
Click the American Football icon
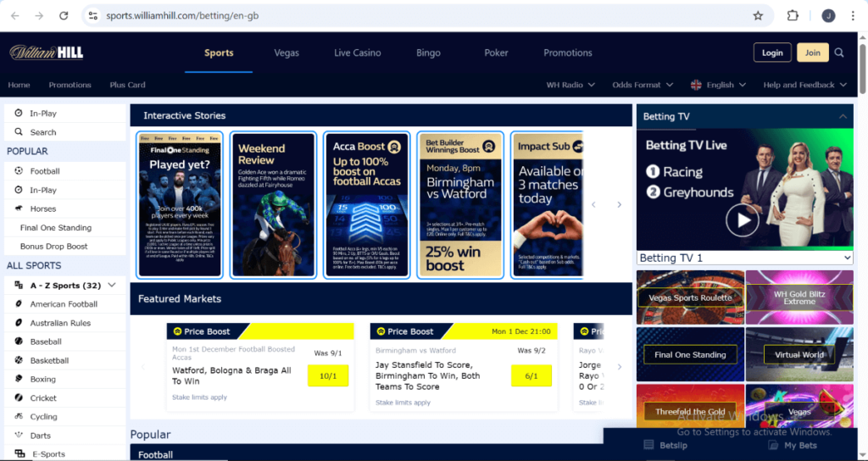coord(19,304)
